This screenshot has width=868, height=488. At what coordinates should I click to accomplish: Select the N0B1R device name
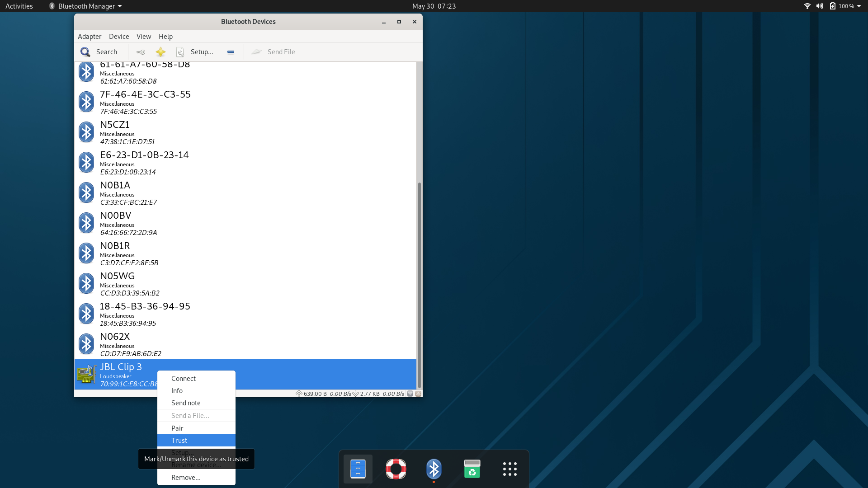(115, 246)
